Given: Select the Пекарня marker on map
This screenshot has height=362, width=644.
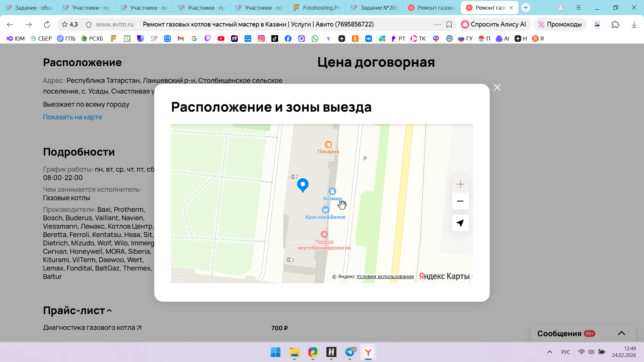Looking at the screenshot, I should 328,145.
